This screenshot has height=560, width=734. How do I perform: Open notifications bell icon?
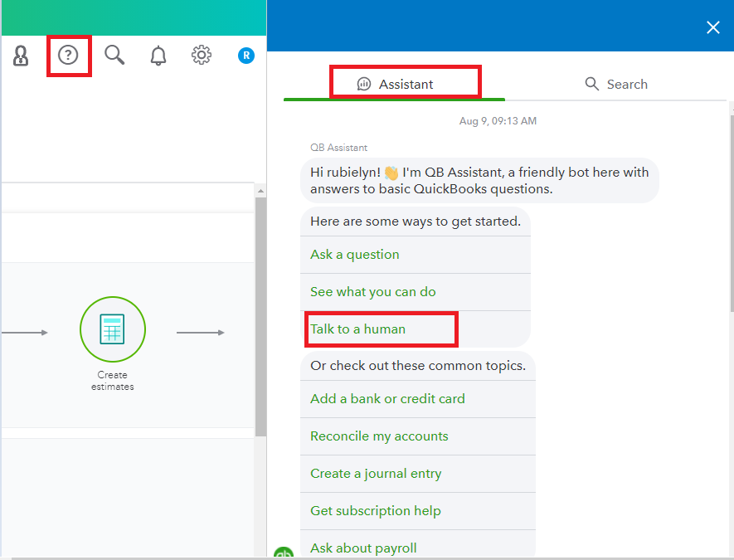(x=158, y=56)
